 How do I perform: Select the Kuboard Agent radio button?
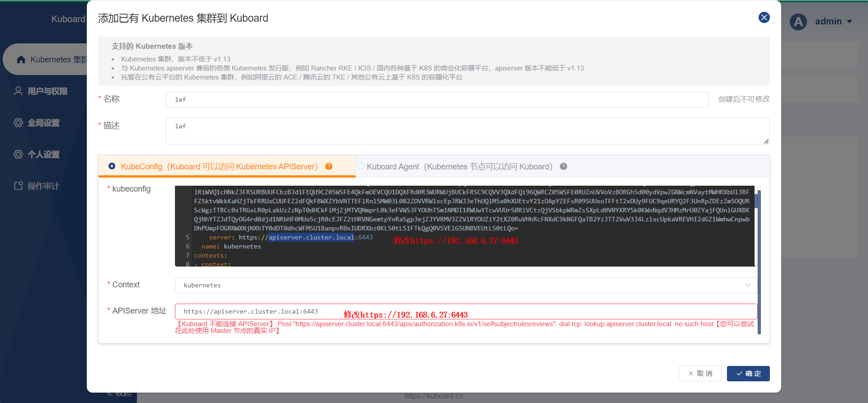(361, 166)
